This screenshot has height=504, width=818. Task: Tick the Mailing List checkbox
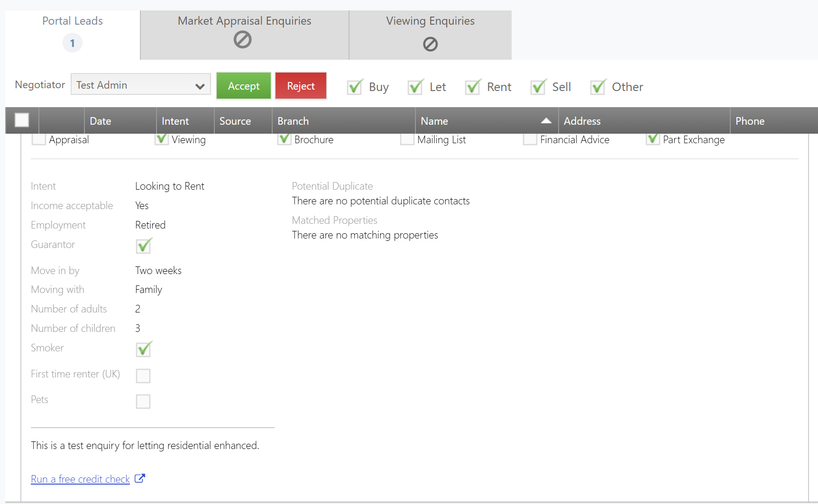(407, 139)
